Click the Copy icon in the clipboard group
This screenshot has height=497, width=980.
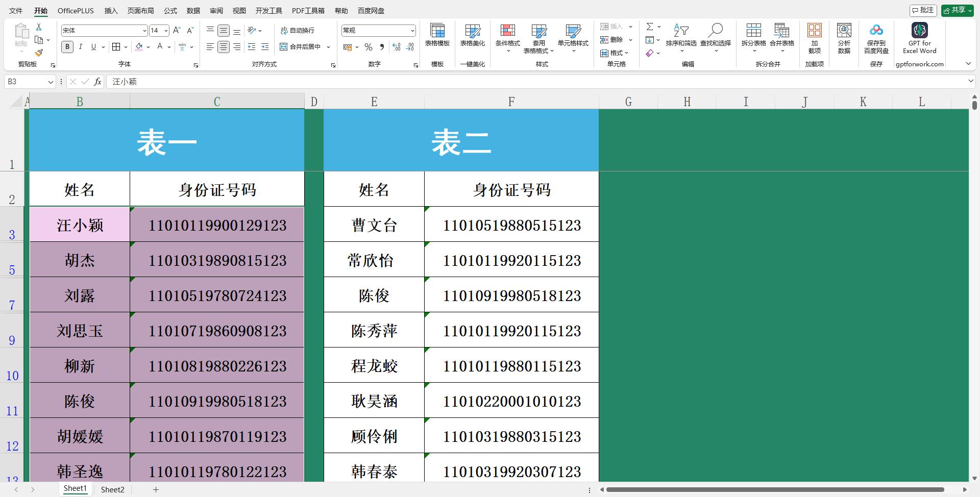point(39,40)
